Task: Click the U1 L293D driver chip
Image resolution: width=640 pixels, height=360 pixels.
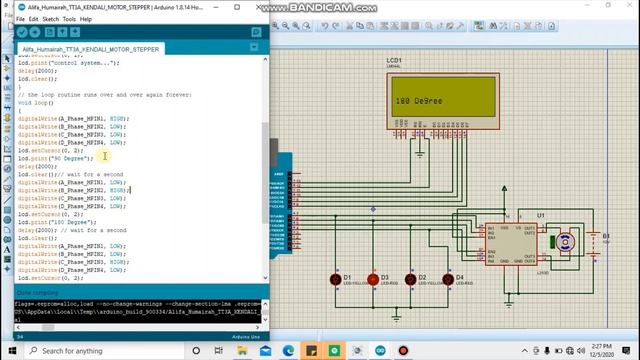Action: pyautogui.click(x=511, y=244)
